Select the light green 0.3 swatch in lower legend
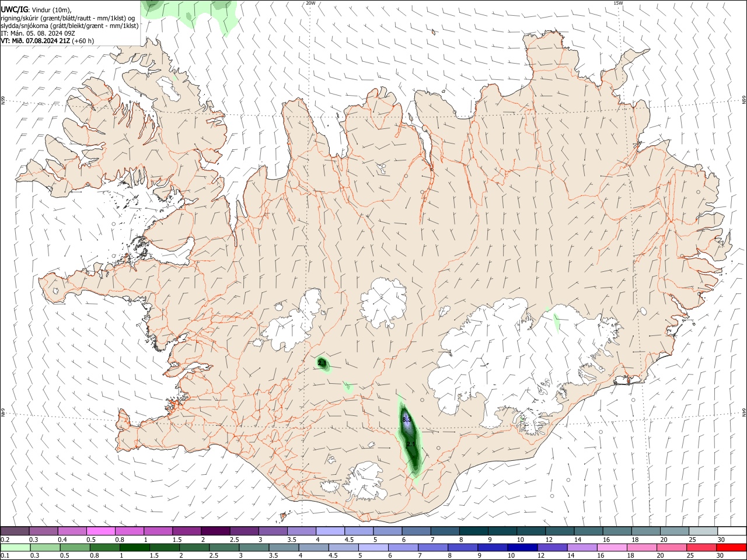Viewport: 747px width, 560px height. click(x=46, y=548)
